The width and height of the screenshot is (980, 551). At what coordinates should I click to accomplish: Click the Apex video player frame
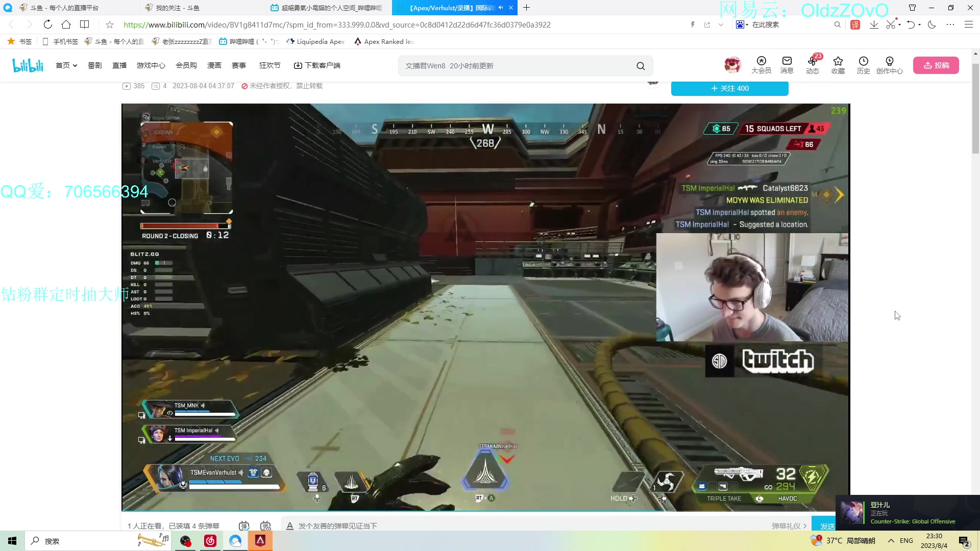tap(485, 307)
